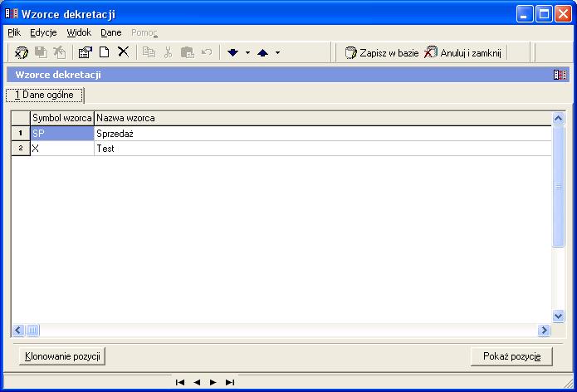The image size is (577, 392).
Task: Minimize the Wzorce dekretacji window
Action: click(525, 14)
